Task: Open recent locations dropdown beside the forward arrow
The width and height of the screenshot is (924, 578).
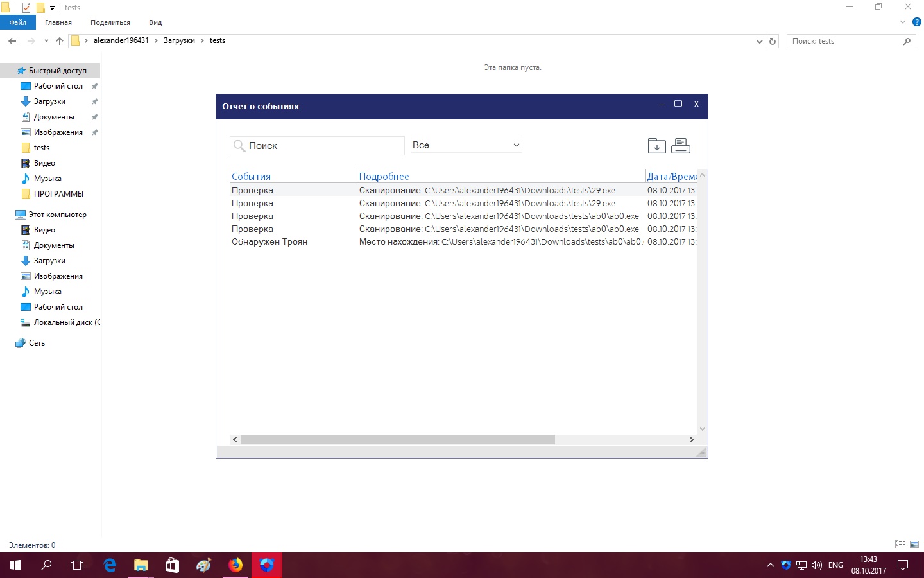Action: click(46, 41)
